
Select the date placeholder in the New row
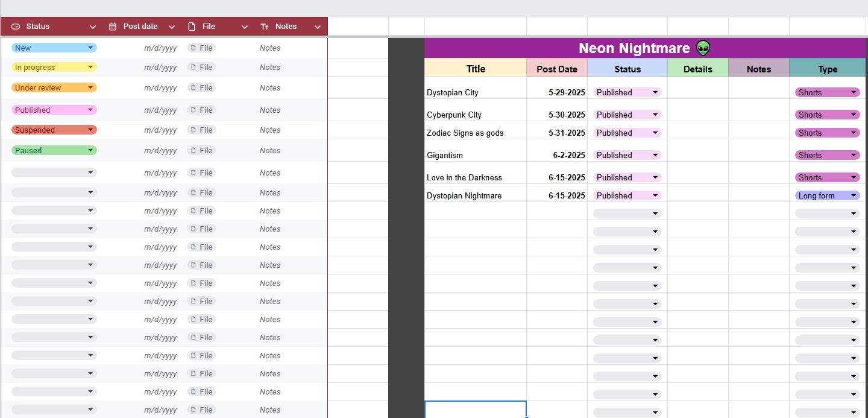tap(160, 48)
